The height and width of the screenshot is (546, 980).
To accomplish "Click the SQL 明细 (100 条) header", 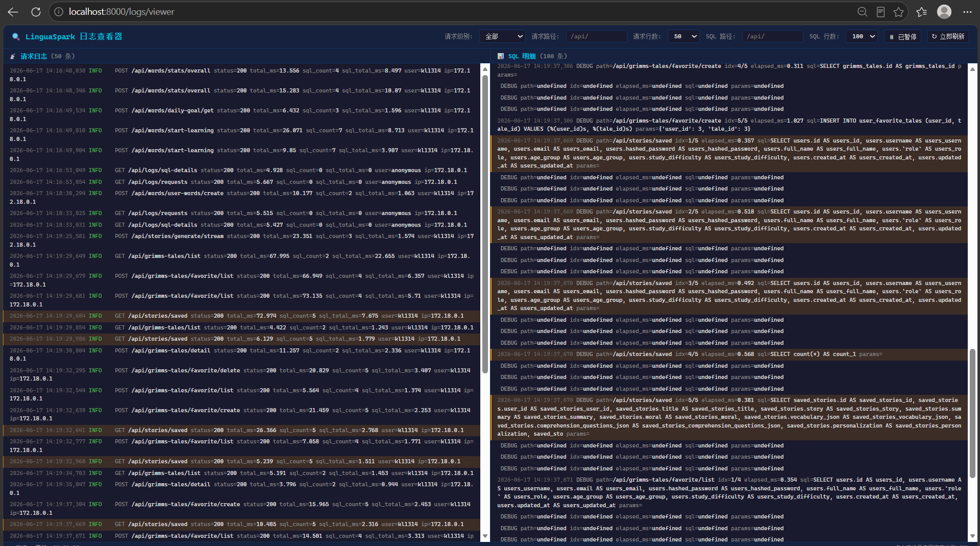I will point(537,56).
